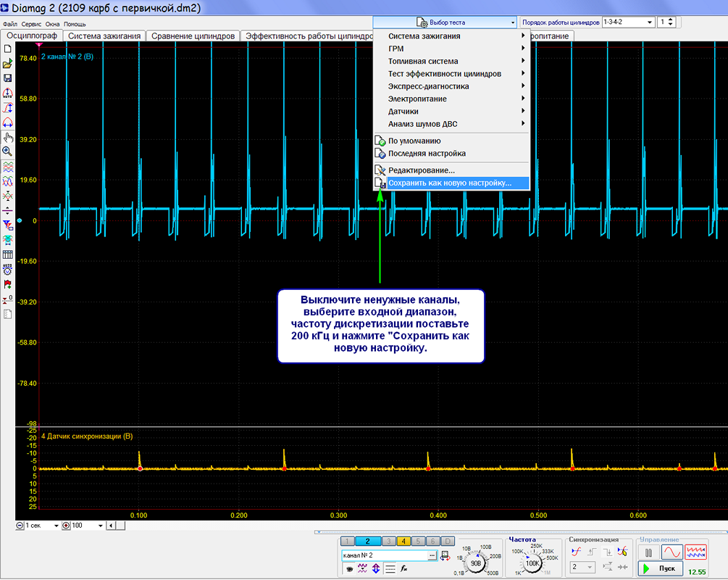Select 'По умолчанию' menu item

[451, 141]
